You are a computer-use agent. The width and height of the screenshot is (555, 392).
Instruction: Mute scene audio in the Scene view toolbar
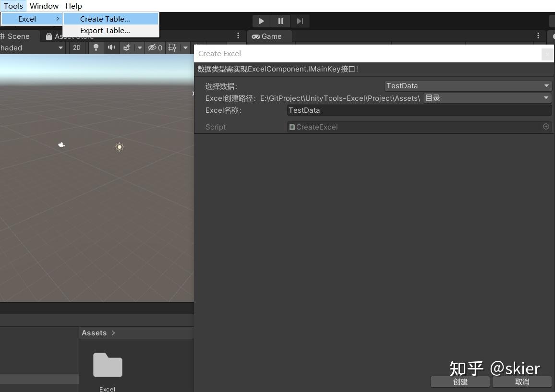(111, 48)
